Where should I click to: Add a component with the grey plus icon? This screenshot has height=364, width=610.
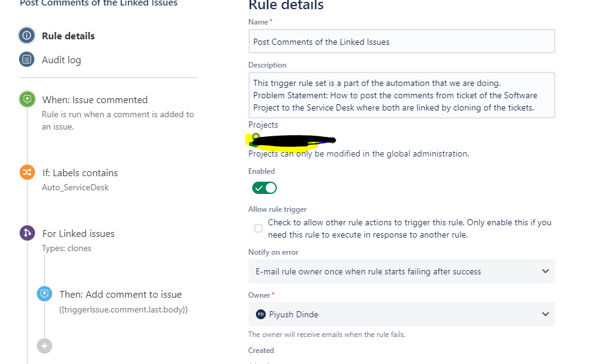pyautogui.click(x=44, y=346)
